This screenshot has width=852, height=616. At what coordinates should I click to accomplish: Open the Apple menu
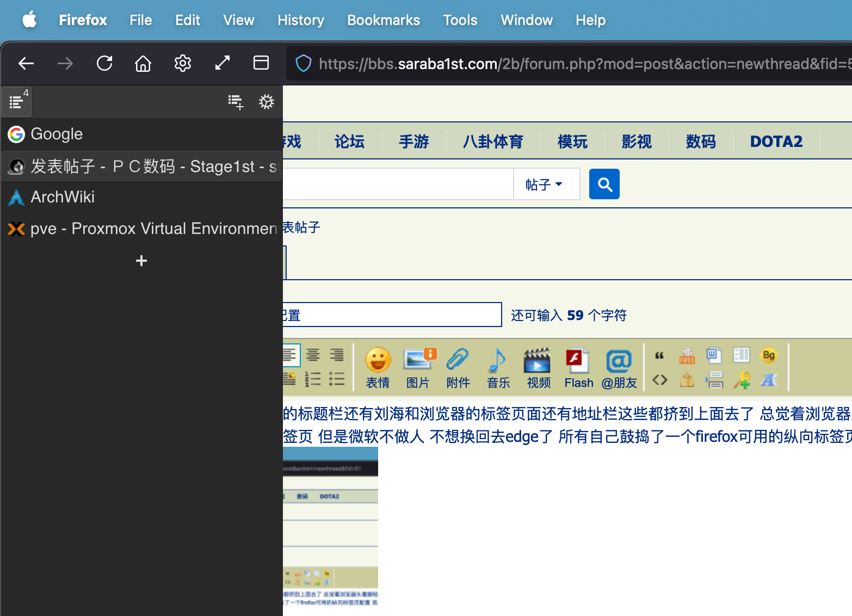pos(29,20)
